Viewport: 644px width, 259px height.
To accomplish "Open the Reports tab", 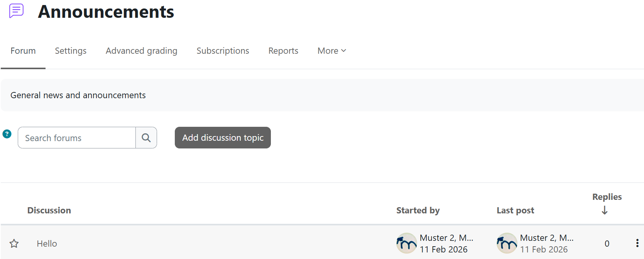I will pyautogui.click(x=283, y=51).
